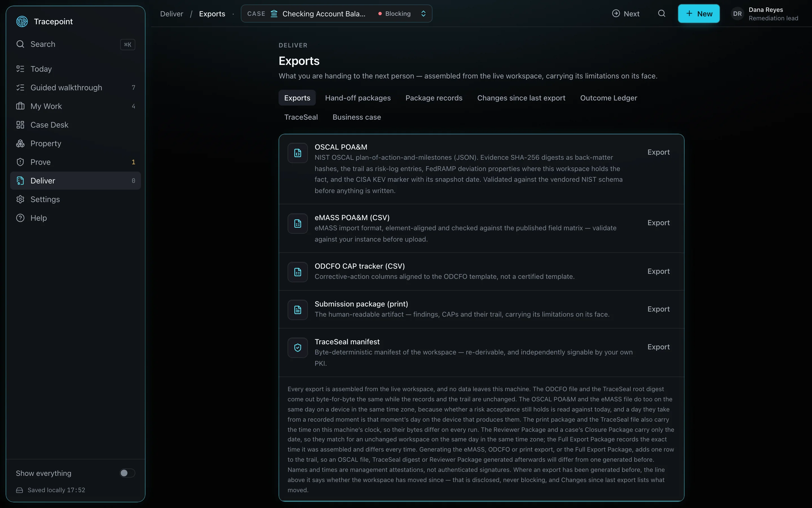
Task: Open the Outcome Ledger tab
Action: pyautogui.click(x=608, y=98)
